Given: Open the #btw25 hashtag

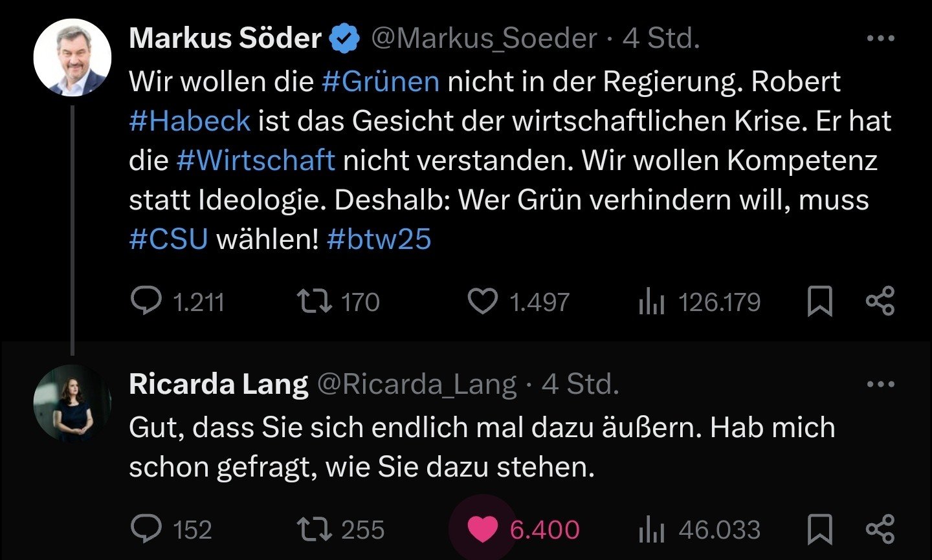Looking at the screenshot, I should (379, 239).
